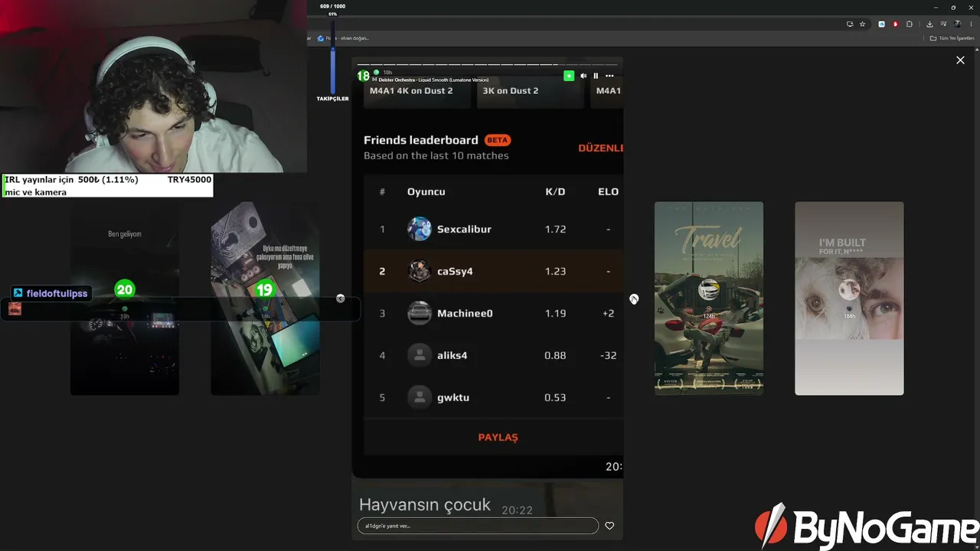Click the 'Friends leaderboard' heading
This screenshot has width=980, height=551.
click(x=420, y=140)
